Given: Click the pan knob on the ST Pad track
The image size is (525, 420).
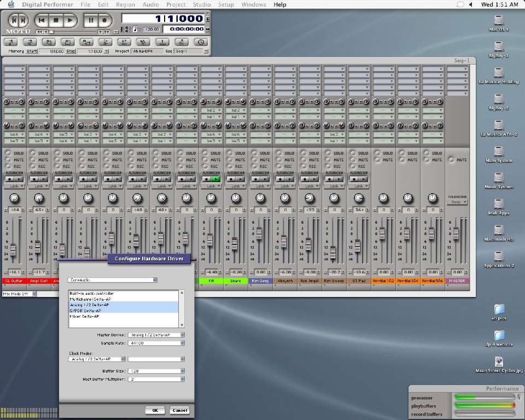Looking at the screenshot, I should tap(359, 199).
